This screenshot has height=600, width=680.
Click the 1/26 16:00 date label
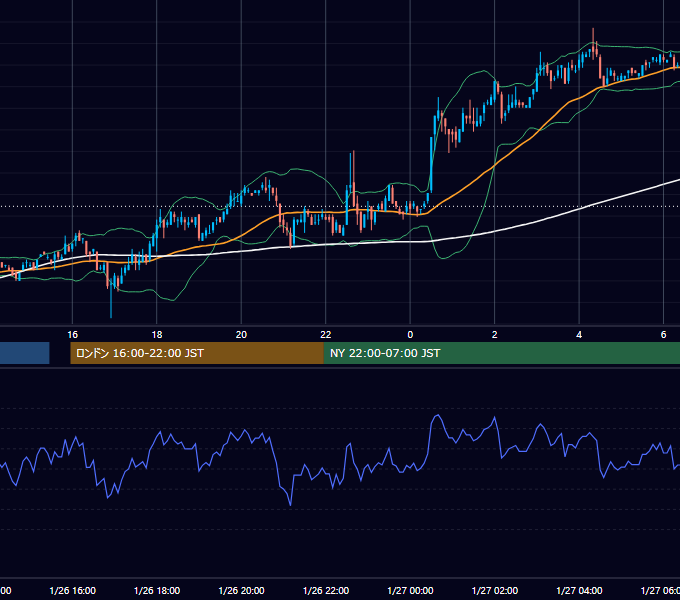(x=72, y=590)
